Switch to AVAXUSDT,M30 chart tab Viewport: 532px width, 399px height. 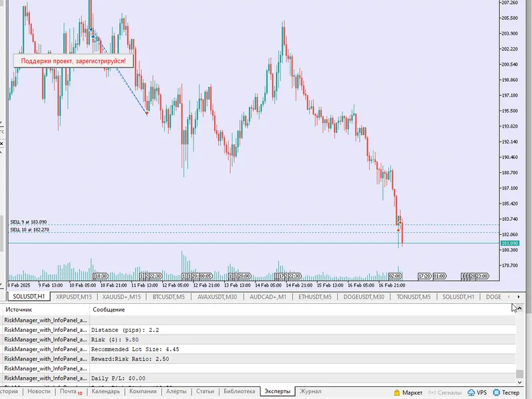(217, 297)
